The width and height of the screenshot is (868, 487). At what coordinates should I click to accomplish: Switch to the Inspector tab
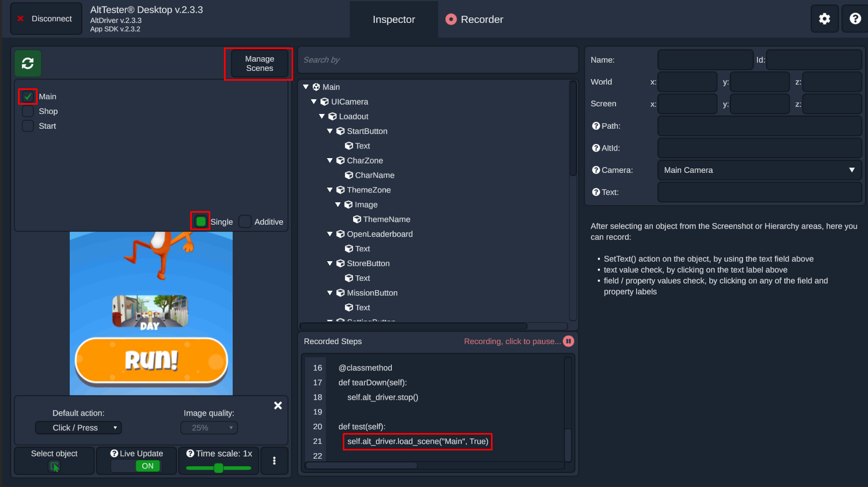click(394, 20)
